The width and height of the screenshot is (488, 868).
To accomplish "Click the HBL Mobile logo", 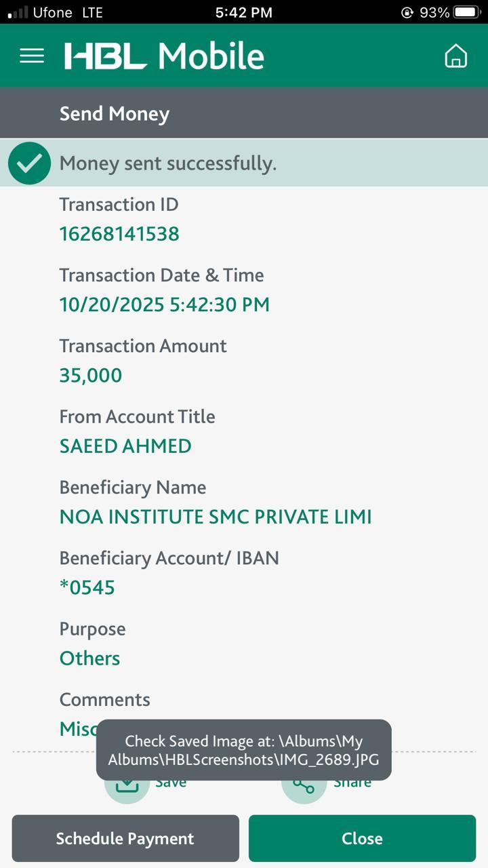I will pos(164,56).
